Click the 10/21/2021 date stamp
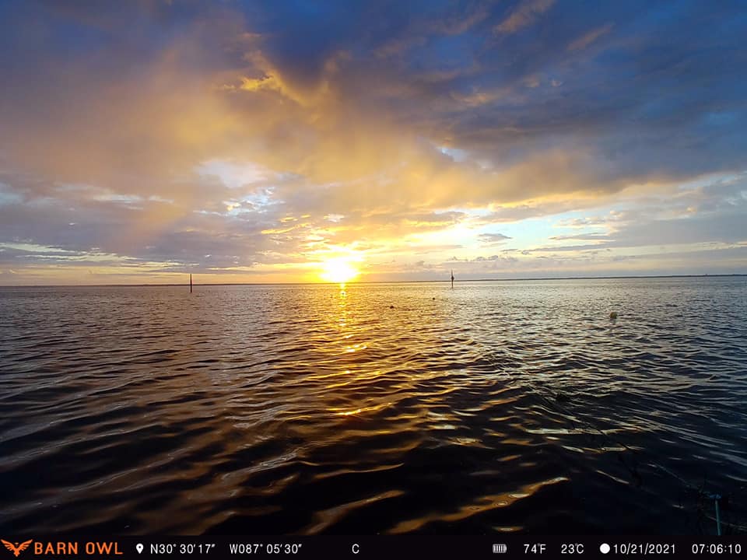 click(644, 548)
